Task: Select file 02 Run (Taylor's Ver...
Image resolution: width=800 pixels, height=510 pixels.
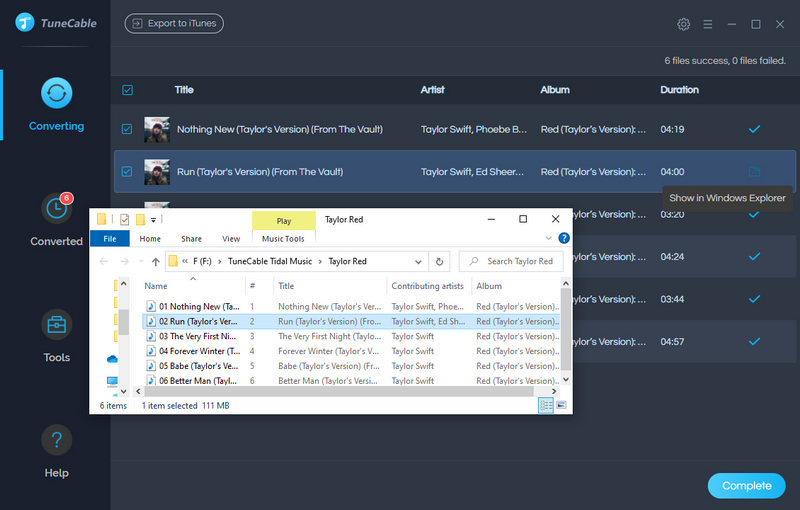Action: click(x=352, y=322)
